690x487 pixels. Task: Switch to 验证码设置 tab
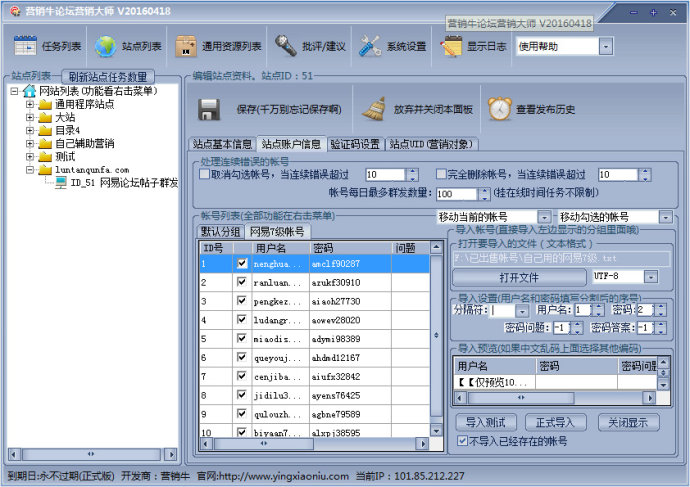(x=355, y=144)
